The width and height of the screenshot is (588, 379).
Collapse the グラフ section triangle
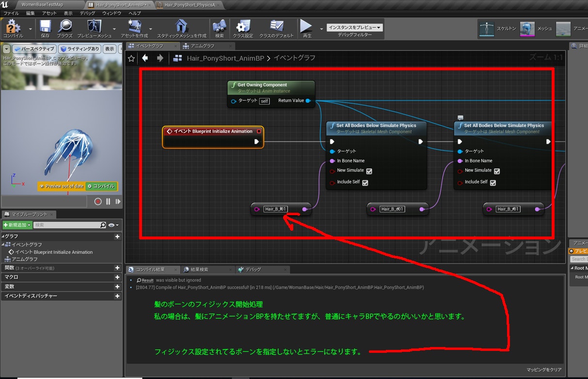(2, 237)
